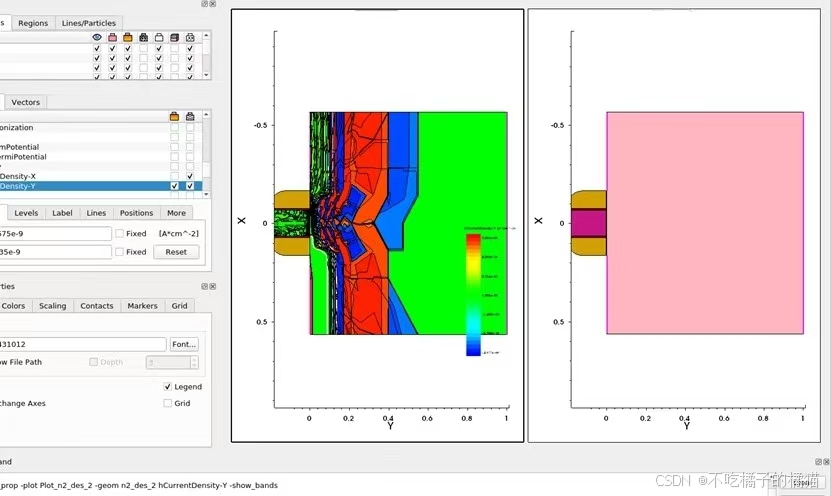Float the bottom command panel
The image size is (831, 496).
point(818,462)
